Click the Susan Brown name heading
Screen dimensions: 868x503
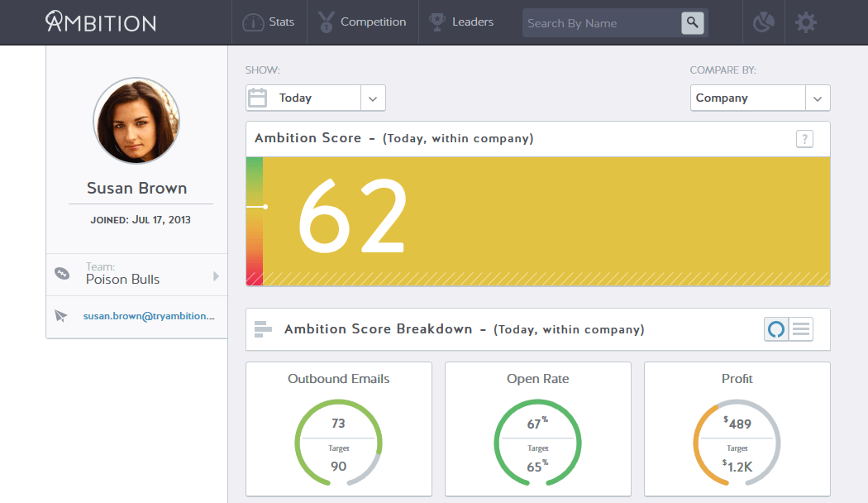pos(136,189)
